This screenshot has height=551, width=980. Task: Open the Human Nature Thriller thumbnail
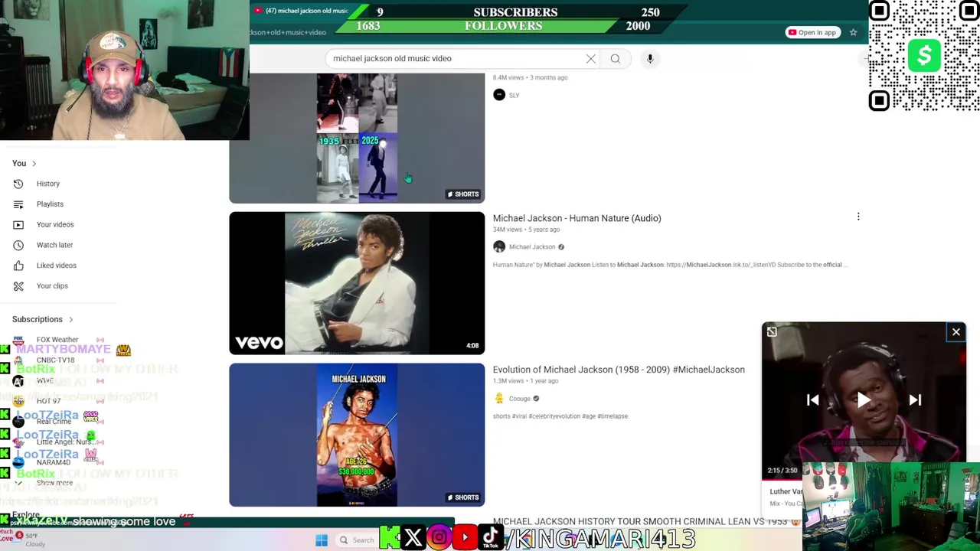coord(357,283)
